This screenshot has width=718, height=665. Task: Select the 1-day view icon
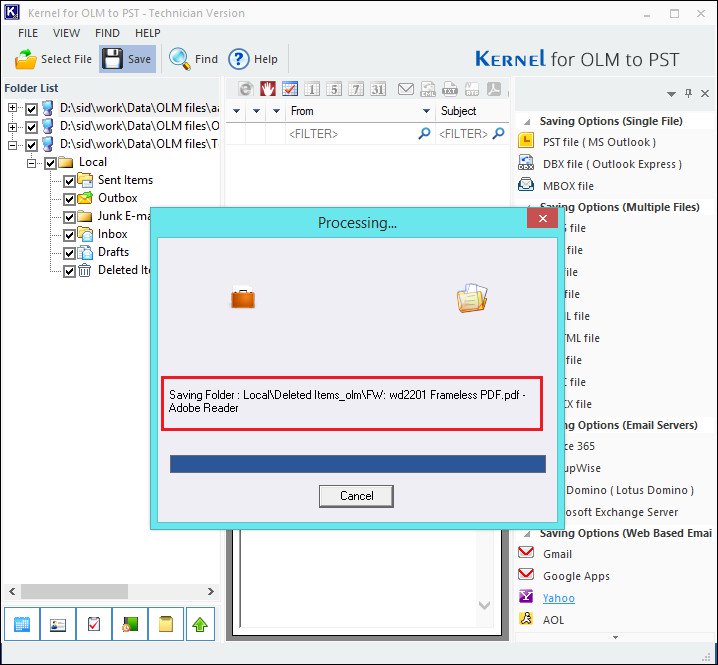tap(312, 89)
